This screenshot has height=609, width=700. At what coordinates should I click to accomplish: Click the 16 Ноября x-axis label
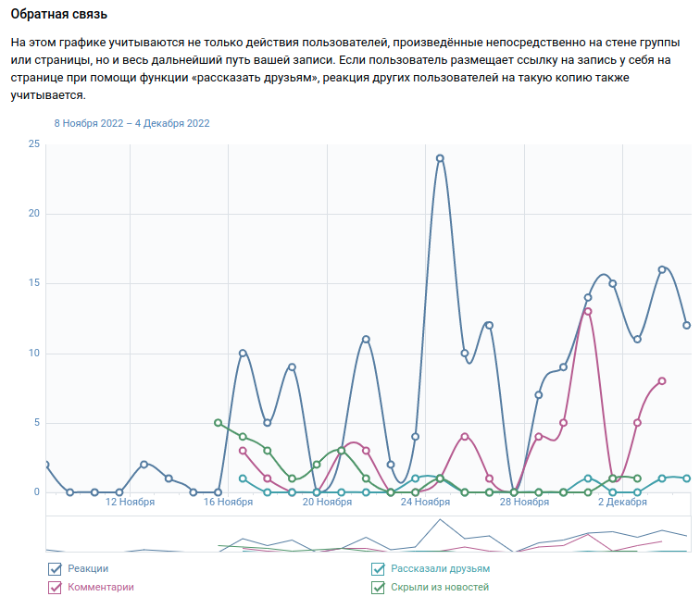pyautogui.click(x=228, y=503)
